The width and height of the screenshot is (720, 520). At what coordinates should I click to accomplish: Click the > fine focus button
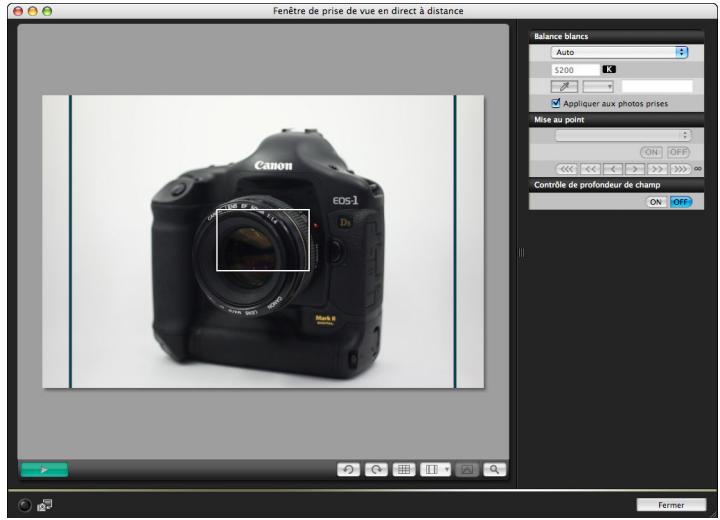click(x=635, y=169)
